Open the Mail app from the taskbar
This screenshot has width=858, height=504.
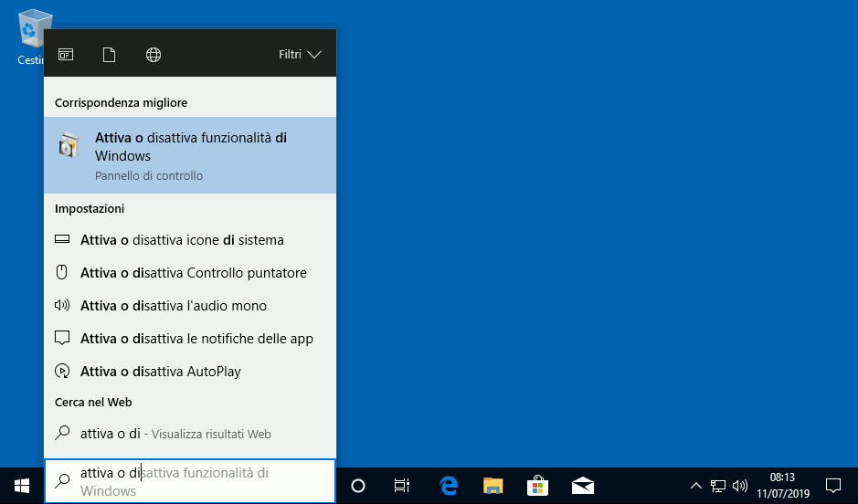582,486
